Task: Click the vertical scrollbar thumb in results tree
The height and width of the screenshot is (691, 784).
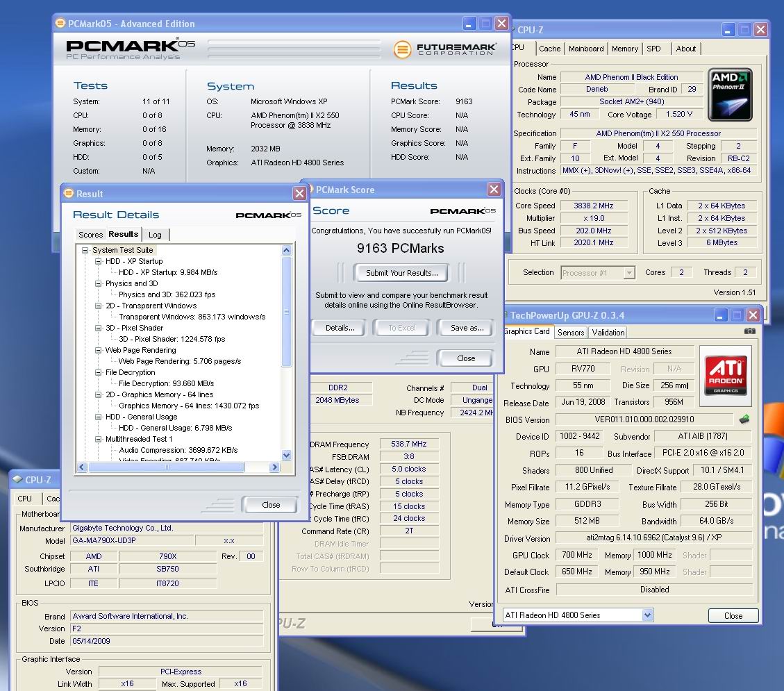Action: [287, 312]
